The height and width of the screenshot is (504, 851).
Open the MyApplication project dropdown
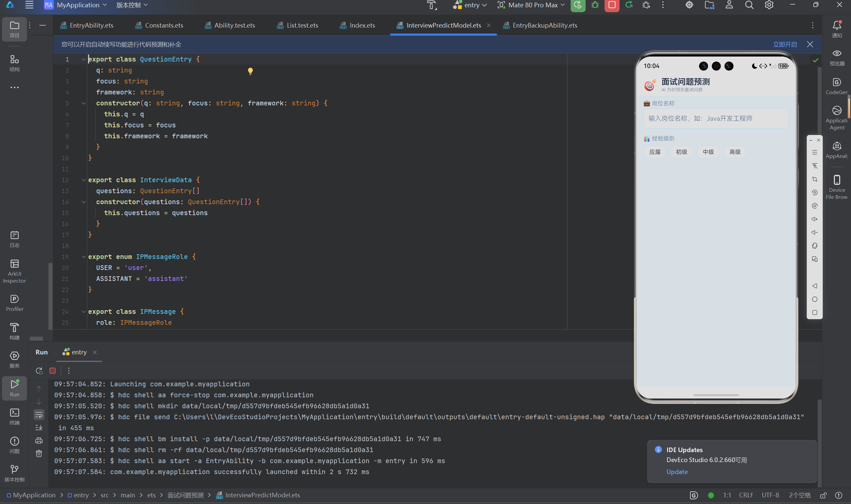point(76,5)
